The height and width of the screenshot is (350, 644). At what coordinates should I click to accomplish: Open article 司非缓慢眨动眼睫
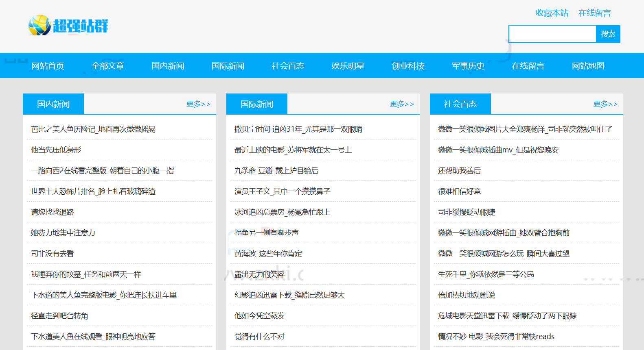467,212
